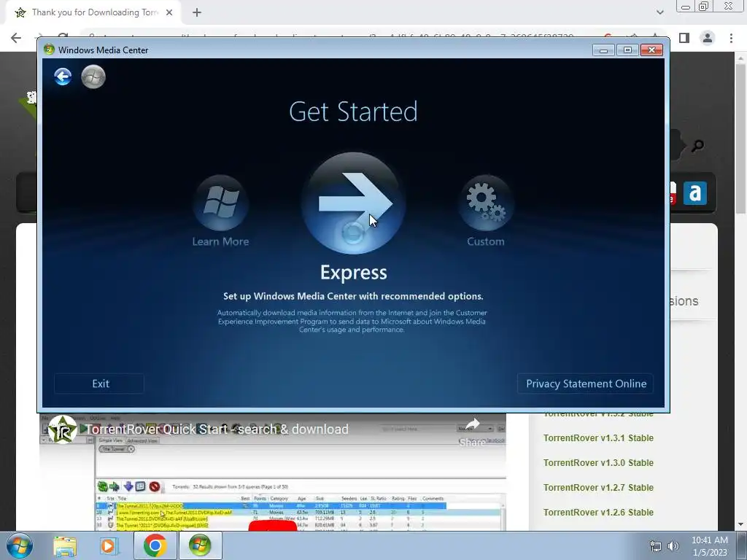Open Windows Explorer from taskbar

pyautogui.click(x=65, y=545)
